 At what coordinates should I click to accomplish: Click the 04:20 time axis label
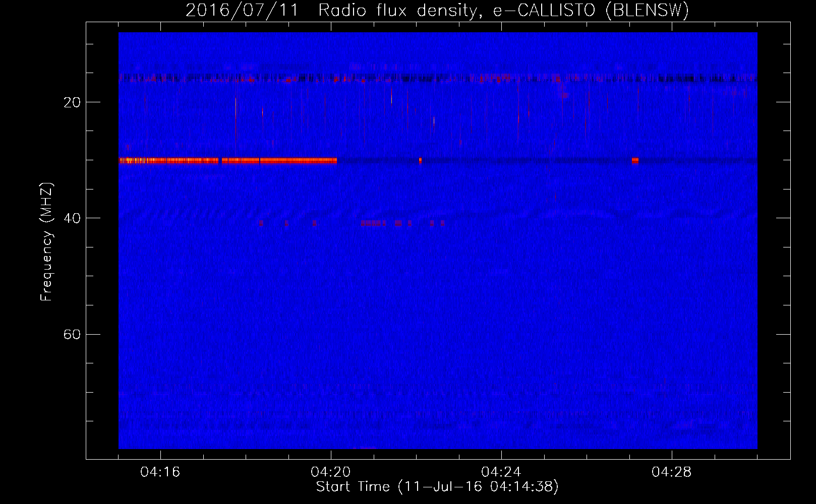(x=331, y=472)
